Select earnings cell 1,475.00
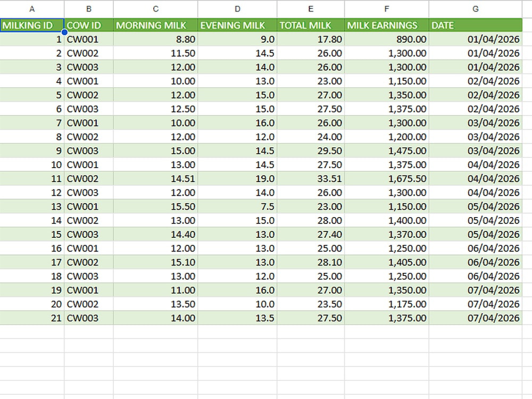 point(386,151)
